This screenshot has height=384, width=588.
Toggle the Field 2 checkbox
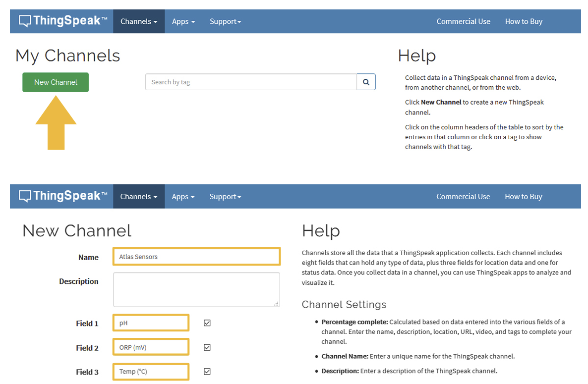click(x=207, y=347)
